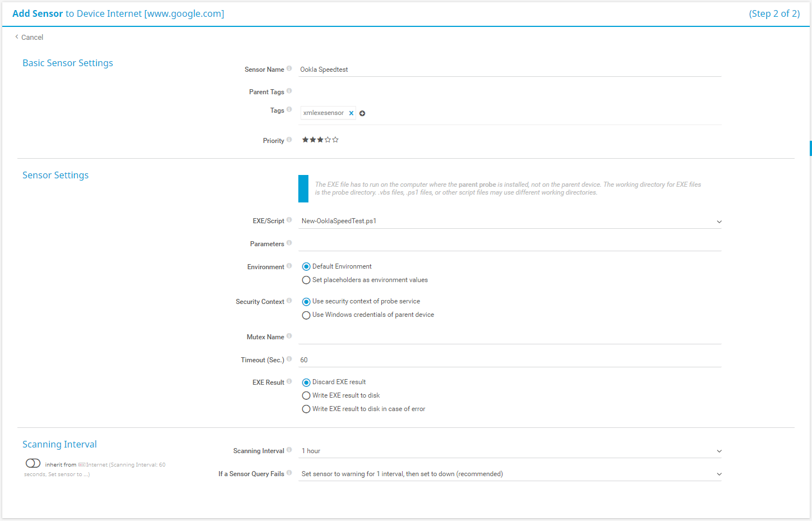Set priority to five stars
This screenshot has width=812, height=521.
(x=335, y=140)
